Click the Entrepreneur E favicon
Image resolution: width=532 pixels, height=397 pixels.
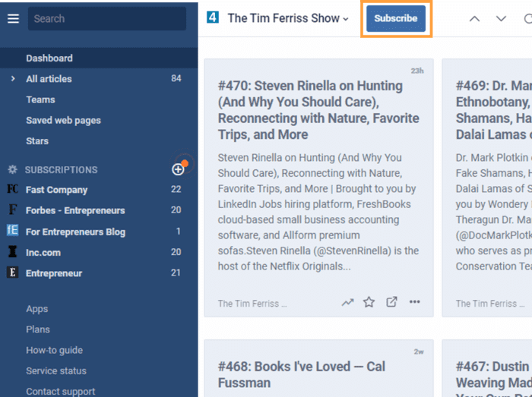point(13,273)
